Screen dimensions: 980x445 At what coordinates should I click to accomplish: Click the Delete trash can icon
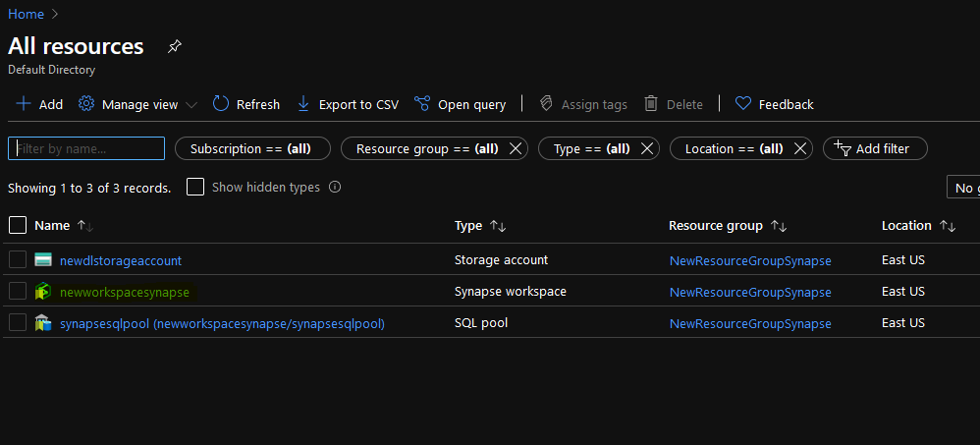[x=651, y=104]
